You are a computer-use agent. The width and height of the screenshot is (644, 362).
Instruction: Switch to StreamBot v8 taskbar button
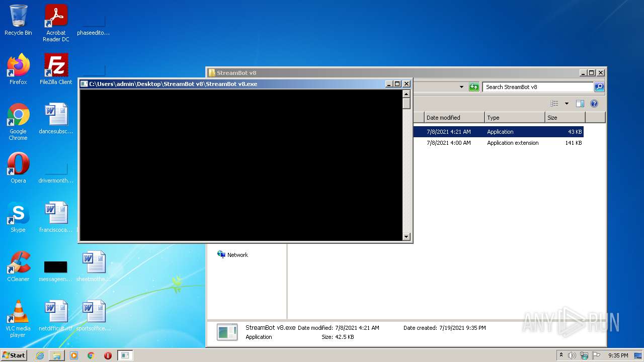point(125,355)
